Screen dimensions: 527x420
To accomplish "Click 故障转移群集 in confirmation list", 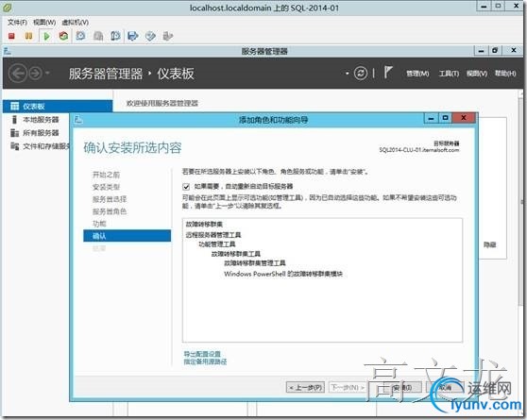I will coord(204,224).
